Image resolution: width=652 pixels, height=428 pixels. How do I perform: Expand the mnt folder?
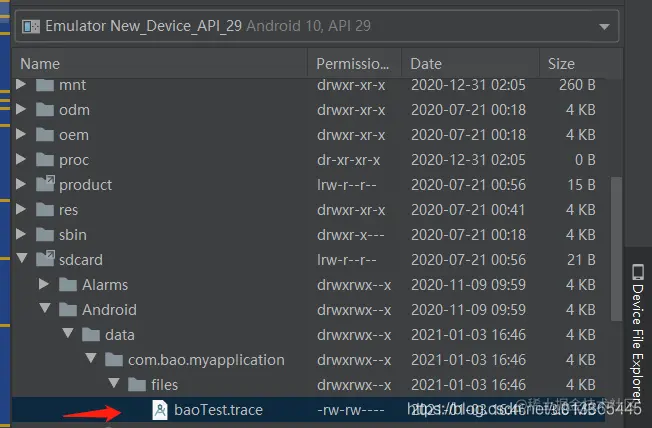click(x=21, y=84)
